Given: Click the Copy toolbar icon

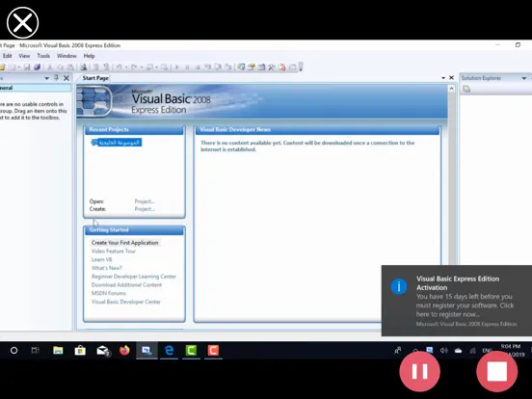Looking at the screenshot, I should (60, 67).
